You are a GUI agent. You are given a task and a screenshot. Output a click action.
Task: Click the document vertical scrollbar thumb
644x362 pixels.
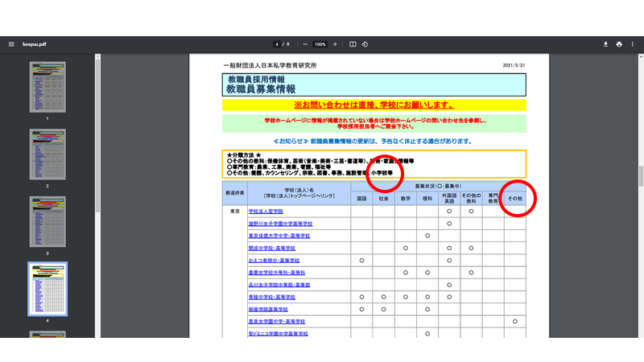pos(641,176)
